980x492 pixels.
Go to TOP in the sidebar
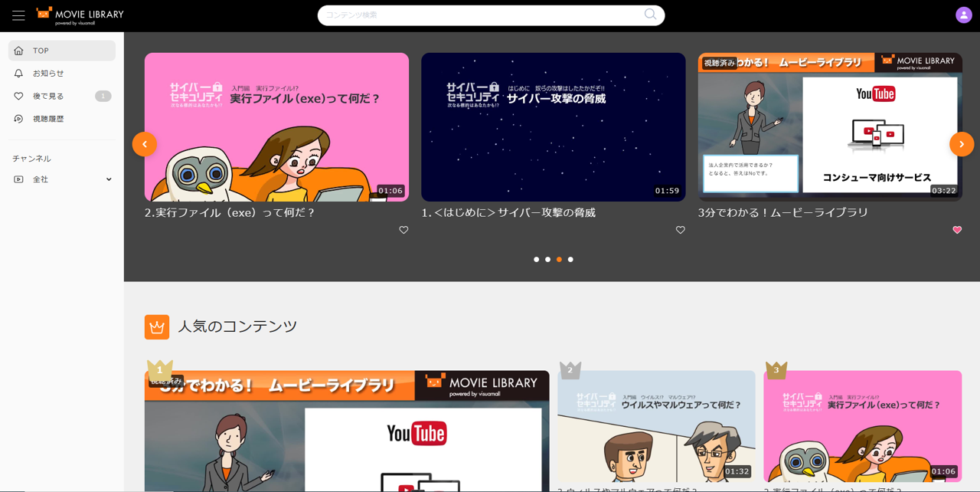pos(62,51)
